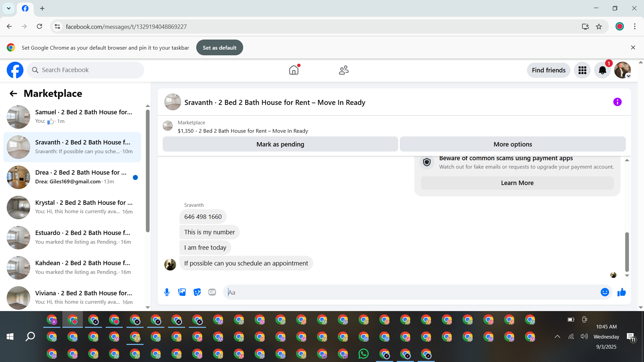The height and width of the screenshot is (362, 644).
Task: Reload the page
Action: click(x=39, y=26)
